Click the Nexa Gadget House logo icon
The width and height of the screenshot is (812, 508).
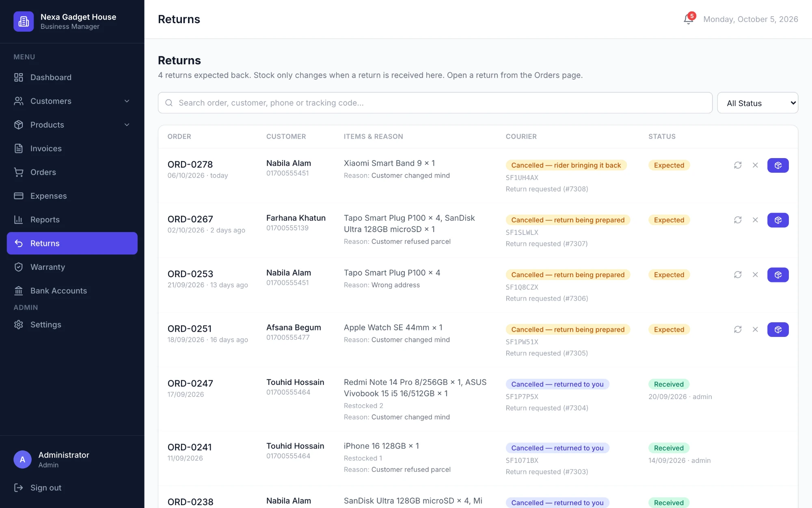tap(24, 21)
